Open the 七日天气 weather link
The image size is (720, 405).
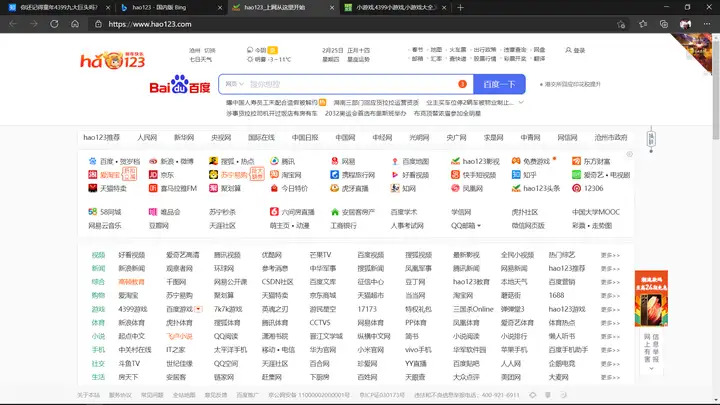pyautogui.click(x=201, y=59)
